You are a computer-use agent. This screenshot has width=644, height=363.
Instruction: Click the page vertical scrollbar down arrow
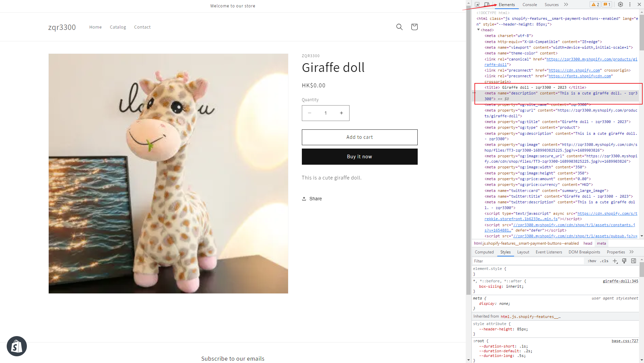coord(468,360)
